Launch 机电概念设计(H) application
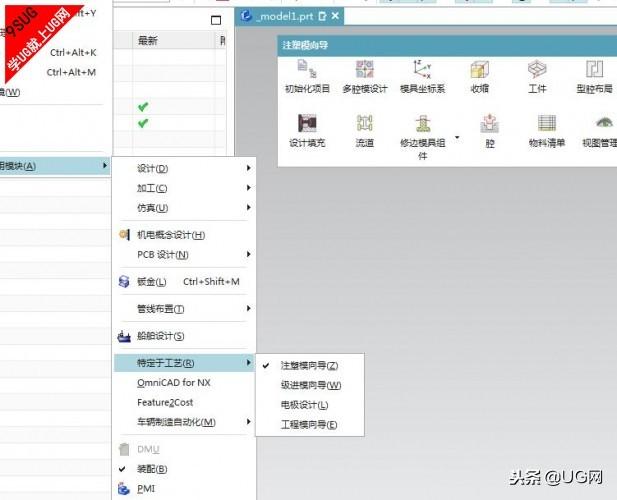The image size is (617, 500). [x=184, y=235]
